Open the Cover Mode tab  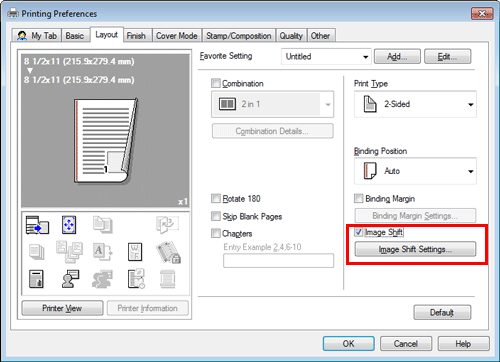pyautogui.click(x=177, y=36)
